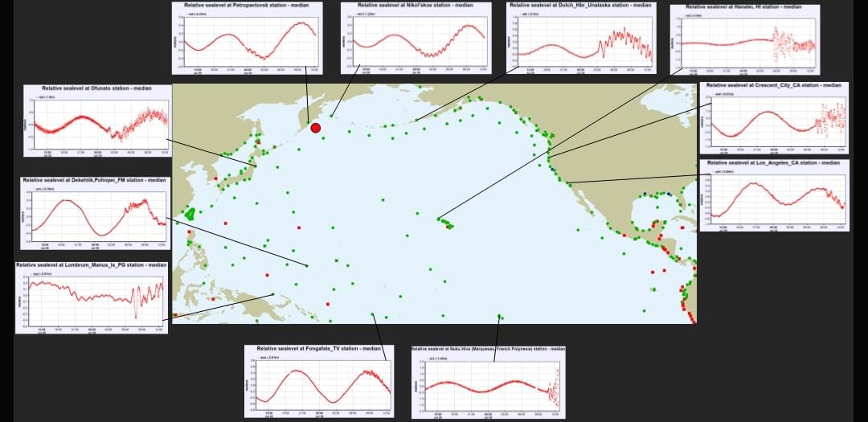Open the Nuku Hiva Marquesas chart
Viewport: 868px width, 422px height.
[x=489, y=383]
